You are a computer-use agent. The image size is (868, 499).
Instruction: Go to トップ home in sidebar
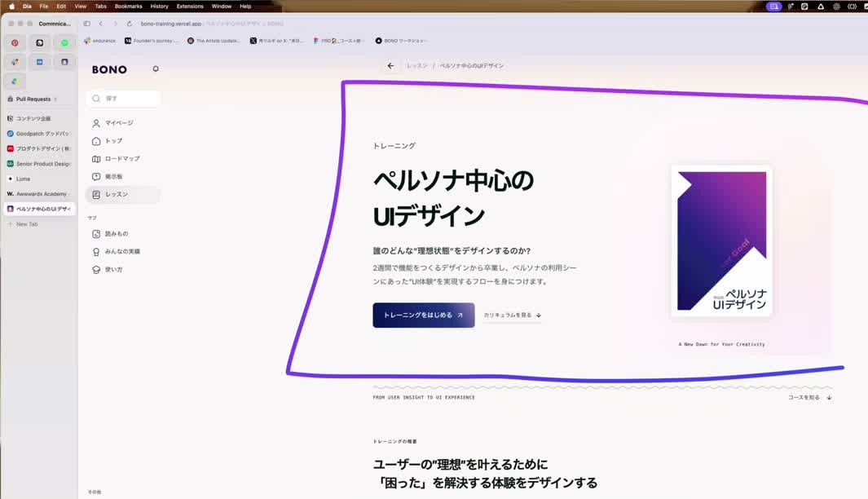[x=123, y=141]
